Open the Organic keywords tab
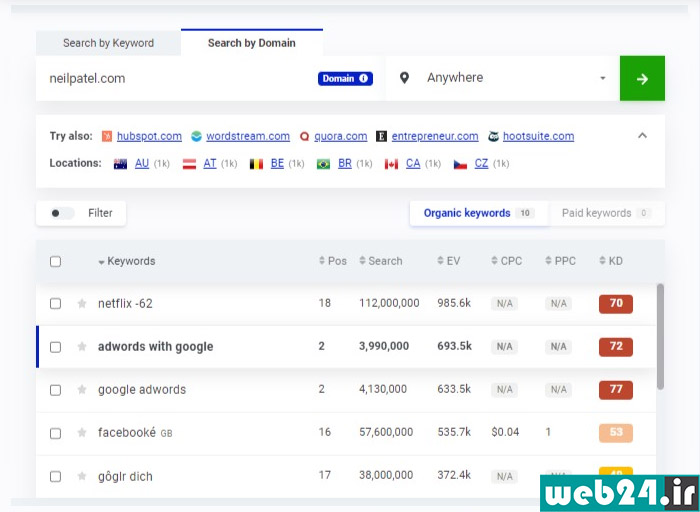Image resolution: width=700 pixels, height=512 pixels. click(x=479, y=213)
